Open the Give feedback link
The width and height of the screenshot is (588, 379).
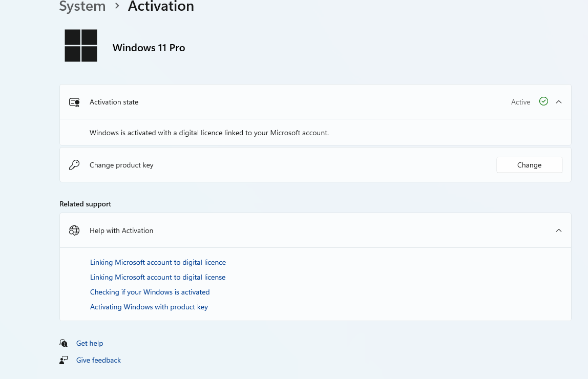pyautogui.click(x=98, y=360)
